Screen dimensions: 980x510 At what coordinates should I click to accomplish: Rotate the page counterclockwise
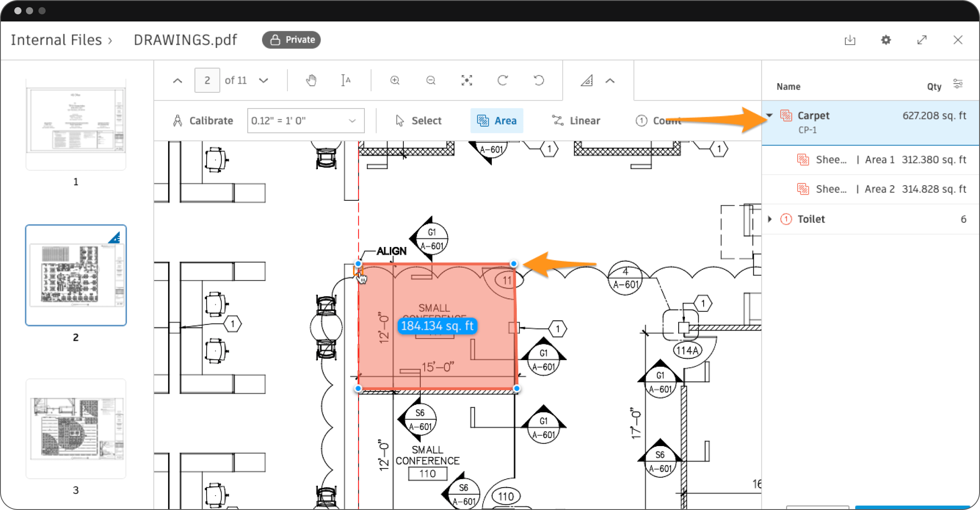pos(539,81)
